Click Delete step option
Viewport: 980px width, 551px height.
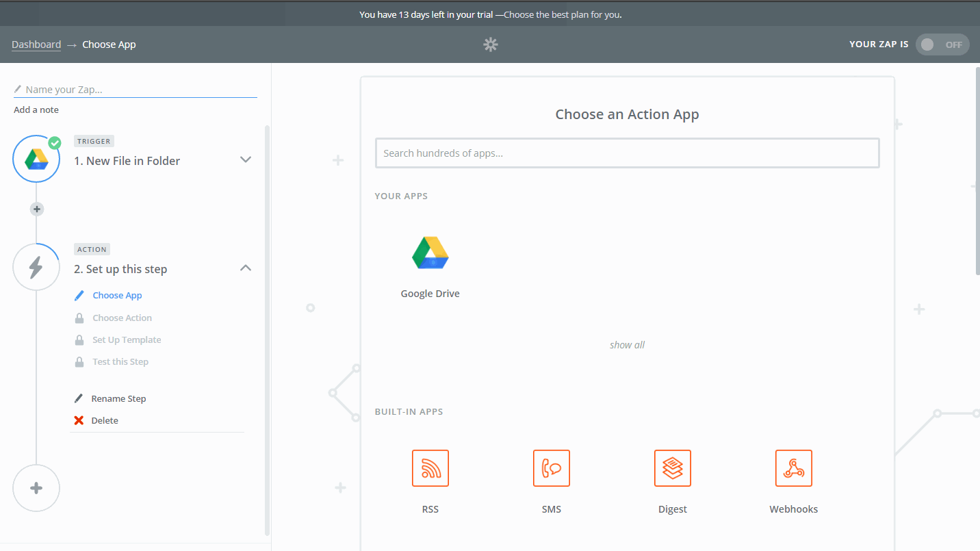click(105, 420)
